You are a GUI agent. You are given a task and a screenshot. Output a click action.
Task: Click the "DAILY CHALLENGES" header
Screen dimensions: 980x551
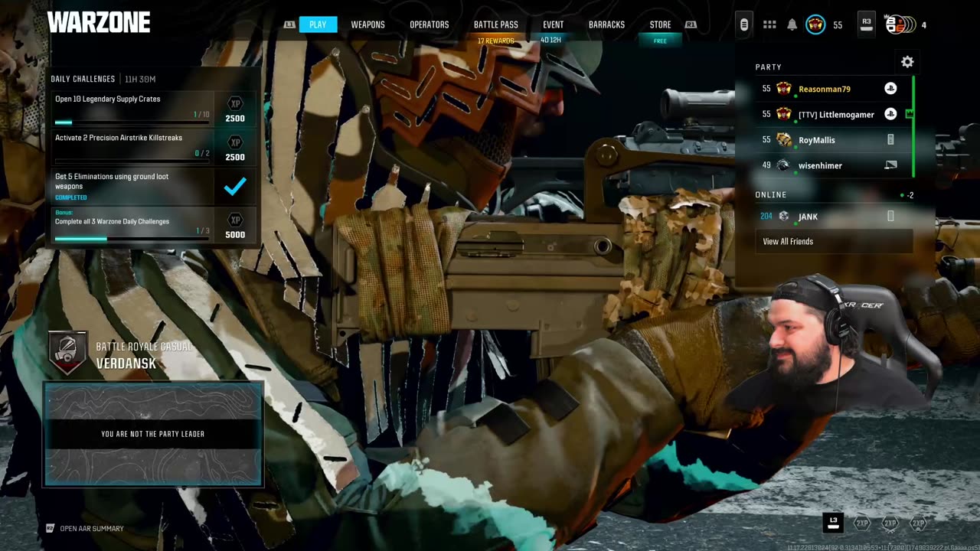[83, 79]
